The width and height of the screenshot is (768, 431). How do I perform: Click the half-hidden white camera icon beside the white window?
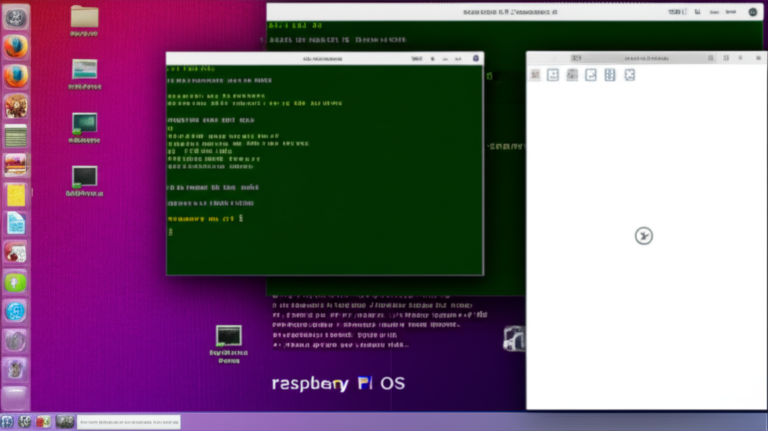click(x=514, y=338)
